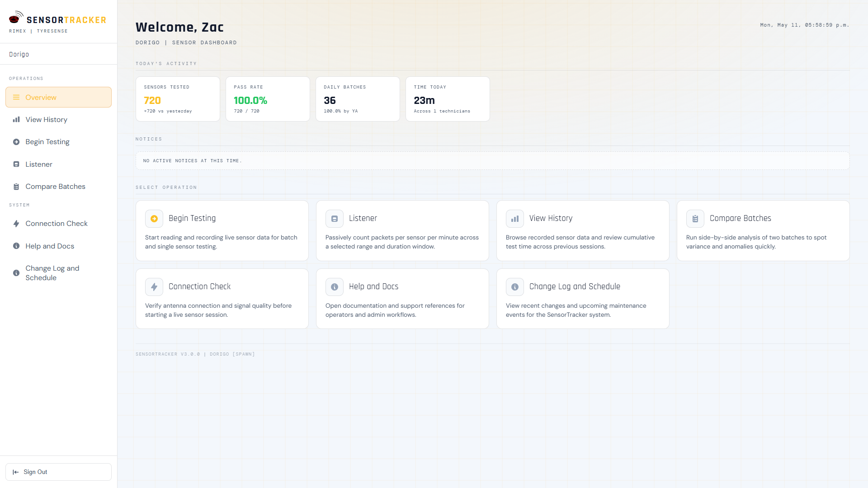Click the yellow Begin Testing card icon
The height and width of the screenshot is (488, 868).
(x=154, y=219)
